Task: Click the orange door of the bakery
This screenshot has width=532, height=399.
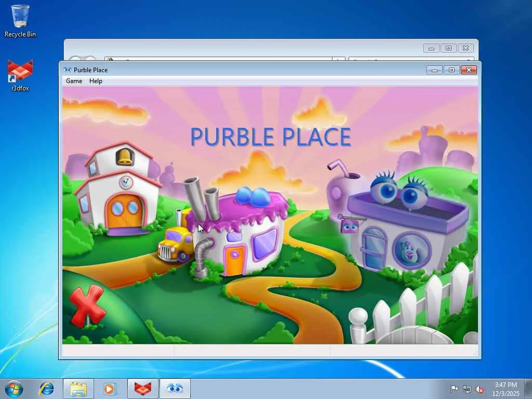Action: click(234, 260)
